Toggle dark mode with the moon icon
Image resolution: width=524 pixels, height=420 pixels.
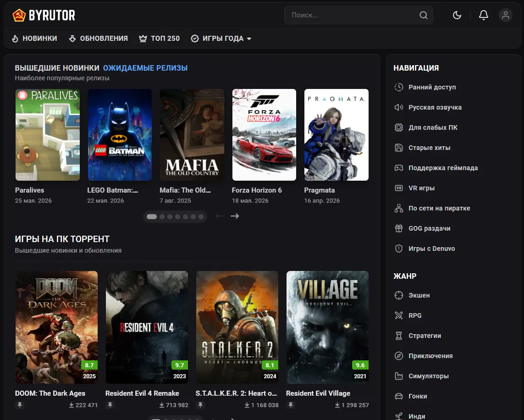457,15
